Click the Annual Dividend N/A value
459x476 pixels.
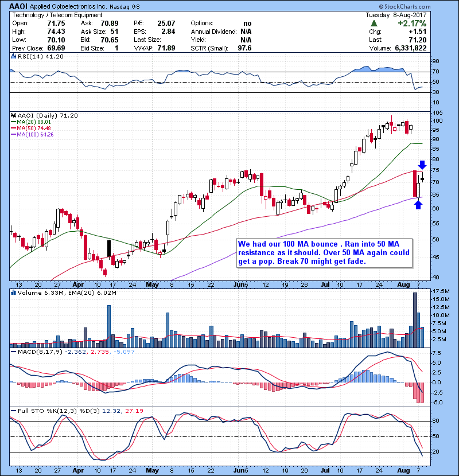click(246, 32)
